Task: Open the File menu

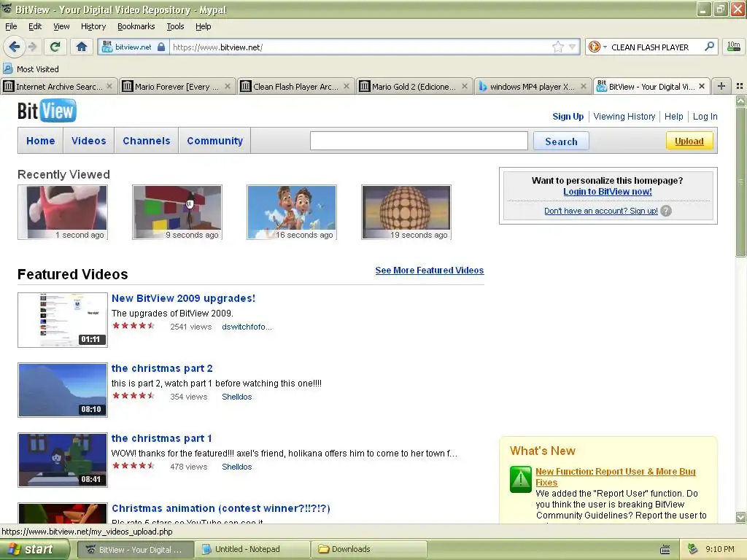Action: pos(11,26)
